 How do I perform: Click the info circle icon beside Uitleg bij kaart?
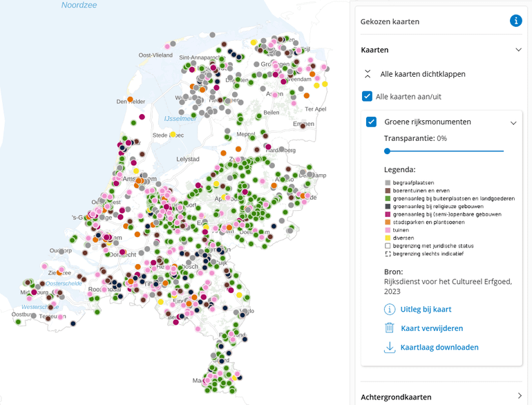click(x=390, y=309)
